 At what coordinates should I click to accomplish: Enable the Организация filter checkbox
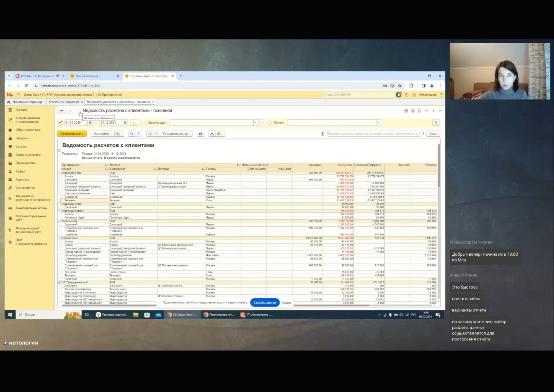144,123
